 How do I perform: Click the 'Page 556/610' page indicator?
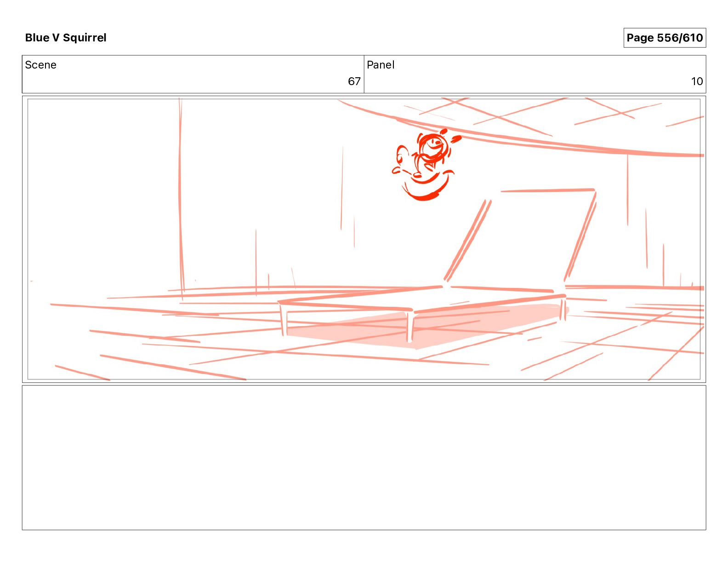tap(665, 38)
